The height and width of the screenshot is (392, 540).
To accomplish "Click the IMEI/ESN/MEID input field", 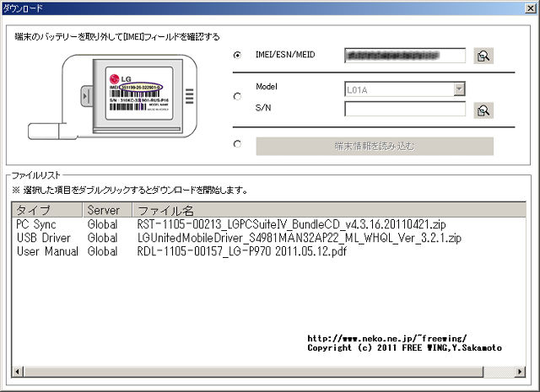I will click(x=405, y=56).
